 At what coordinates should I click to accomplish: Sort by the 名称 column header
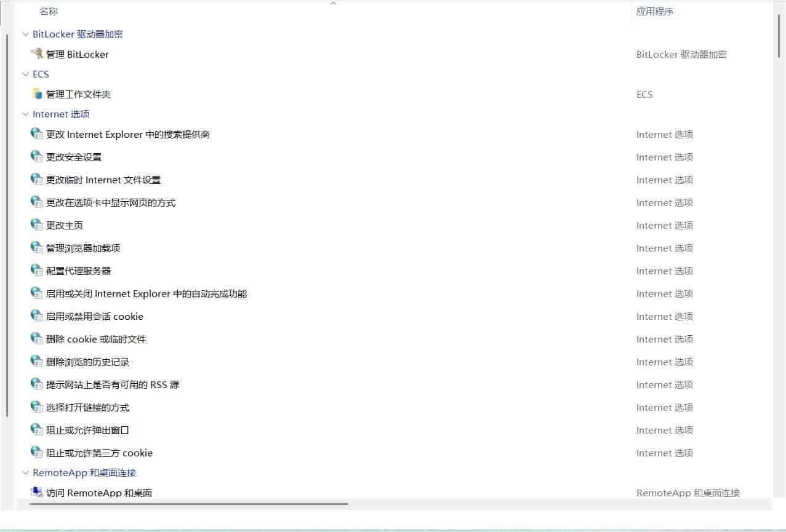coord(49,11)
